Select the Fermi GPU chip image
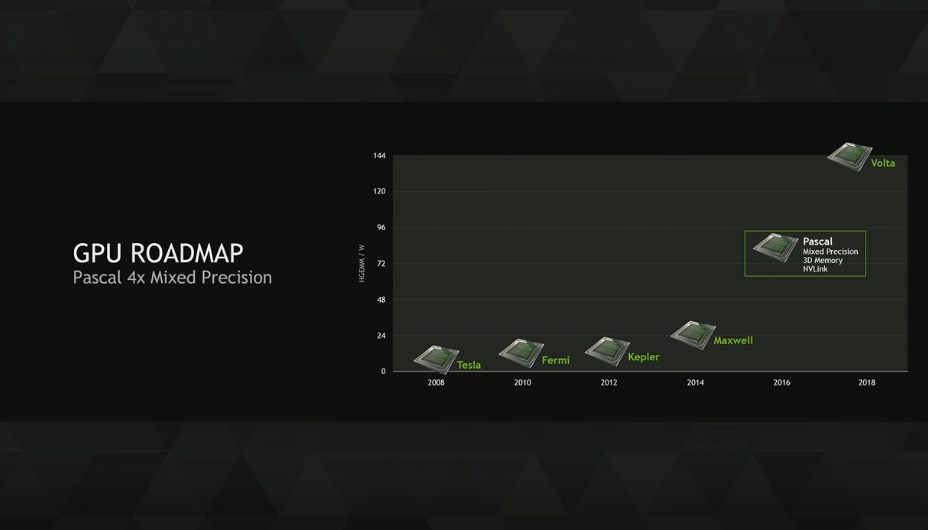 [x=521, y=352]
